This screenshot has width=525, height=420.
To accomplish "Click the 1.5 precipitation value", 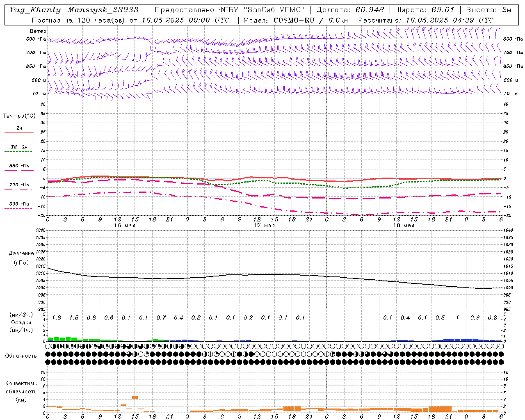I will [74, 317].
